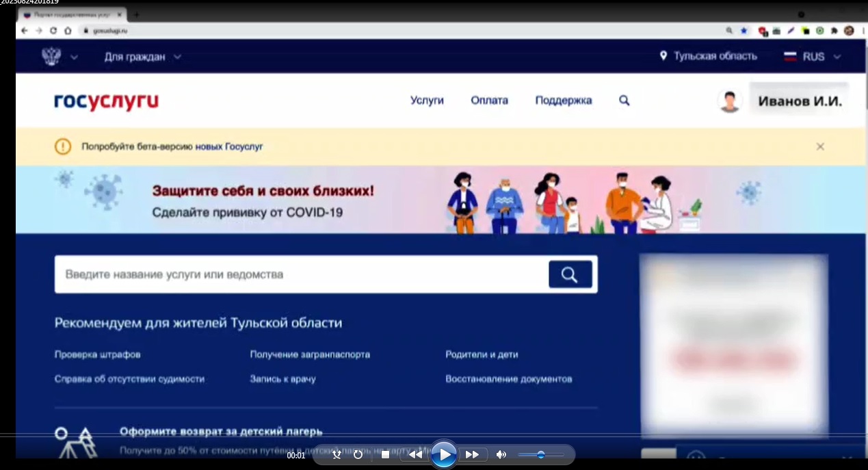This screenshot has height=470, width=868.
Task: Click the blue search button magnifier
Action: pos(570,274)
